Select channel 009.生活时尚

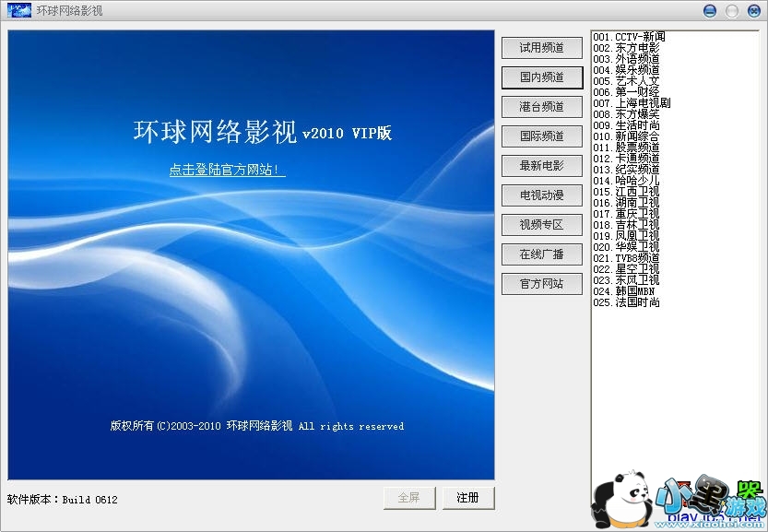(x=626, y=125)
